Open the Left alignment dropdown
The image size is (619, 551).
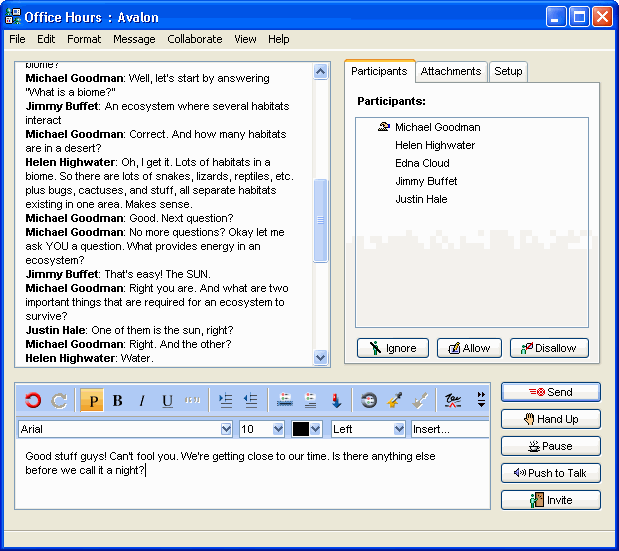(x=397, y=429)
